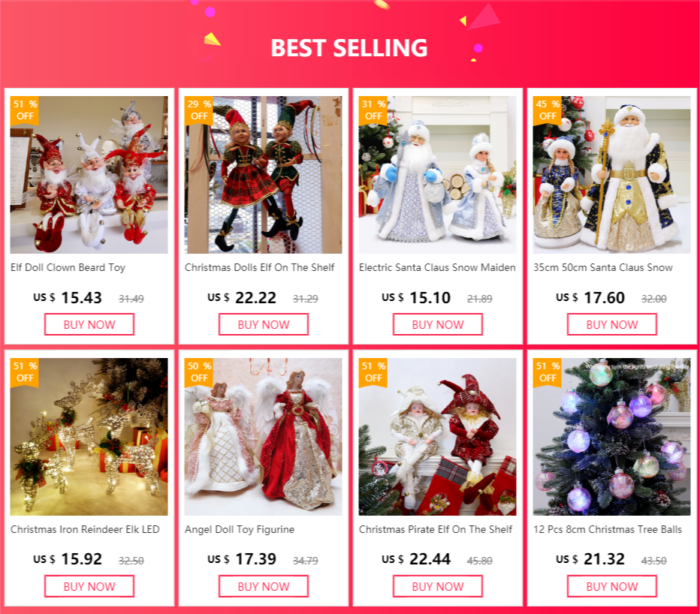This screenshot has width=700, height=614.
Task: View the Electric Santa Claus Snow Maiden picture
Action: 437,175
